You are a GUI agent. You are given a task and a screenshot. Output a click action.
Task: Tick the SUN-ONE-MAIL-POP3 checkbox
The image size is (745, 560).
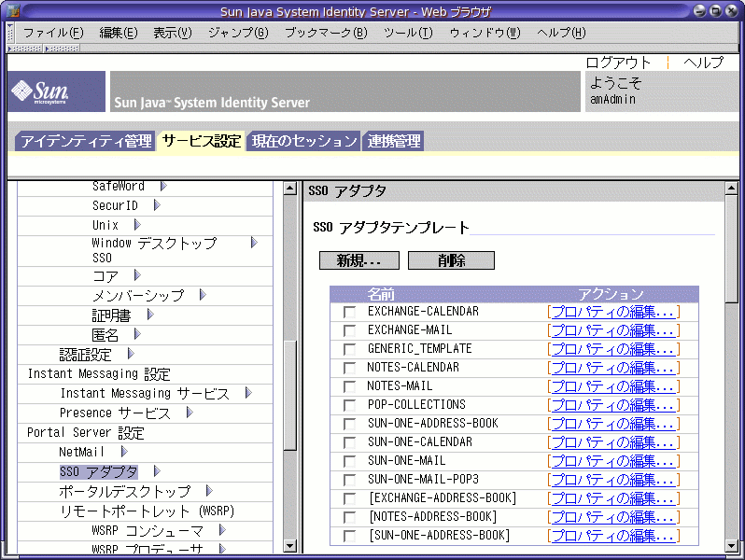(349, 480)
